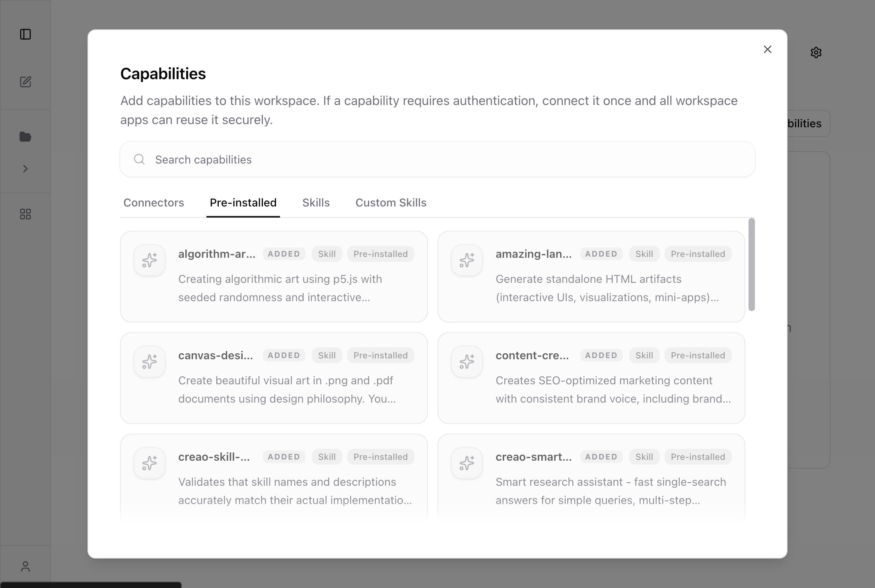Image resolution: width=875 pixels, height=588 pixels.
Task: Click sparkle icon of algorithm-ar skill
Action: point(150,260)
